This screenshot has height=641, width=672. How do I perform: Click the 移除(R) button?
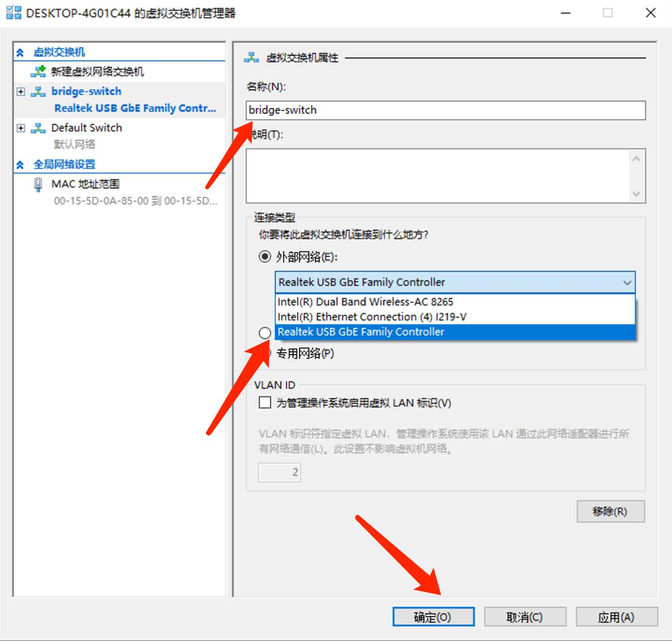click(x=611, y=512)
